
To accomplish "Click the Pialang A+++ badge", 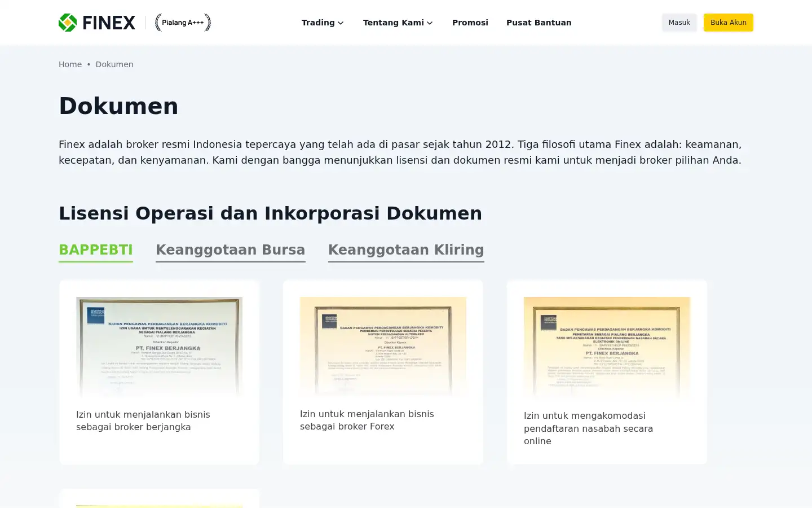I will (x=183, y=23).
